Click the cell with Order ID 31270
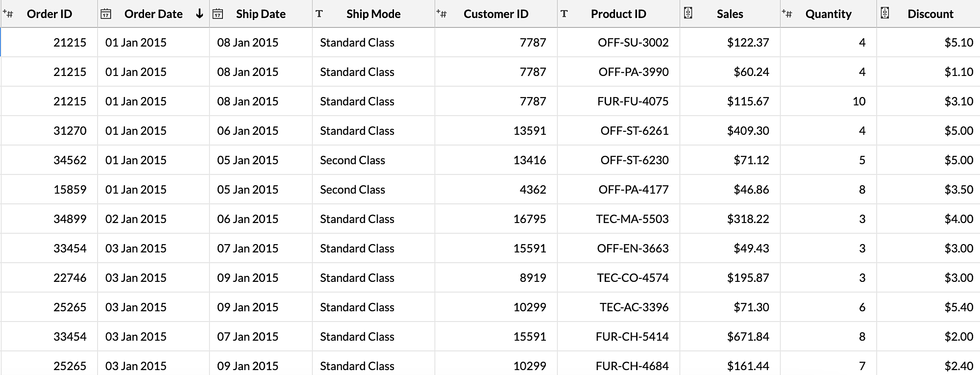 [70, 130]
